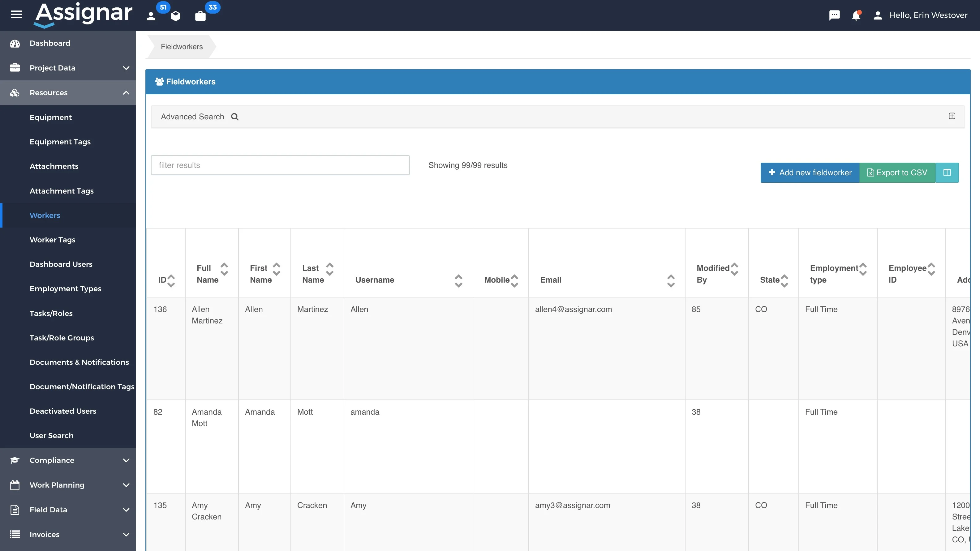Image resolution: width=980 pixels, height=551 pixels.
Task: Click Hello, Erin Westover account label
Action: coord(928,15)
